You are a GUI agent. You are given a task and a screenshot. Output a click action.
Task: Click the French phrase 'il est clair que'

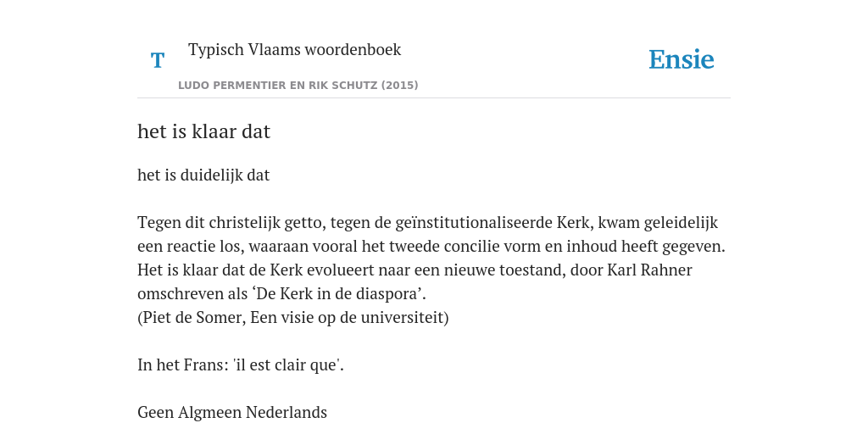coord(288,365)
